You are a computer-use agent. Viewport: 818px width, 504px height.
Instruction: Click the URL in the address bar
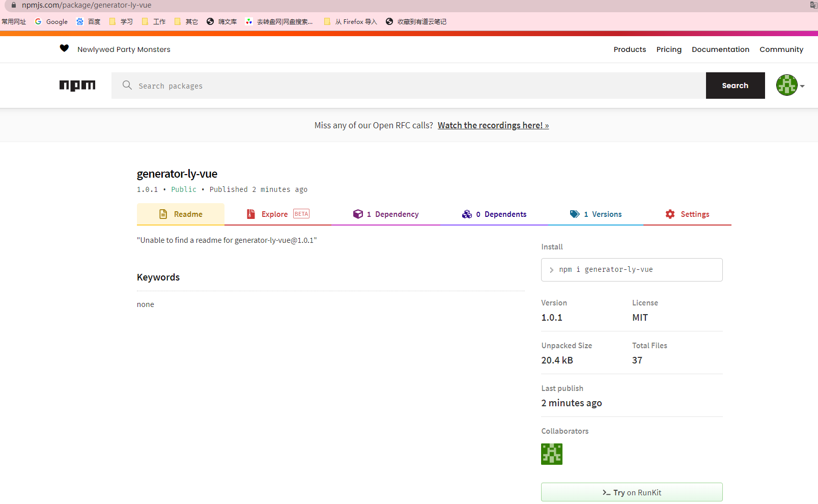87,5
